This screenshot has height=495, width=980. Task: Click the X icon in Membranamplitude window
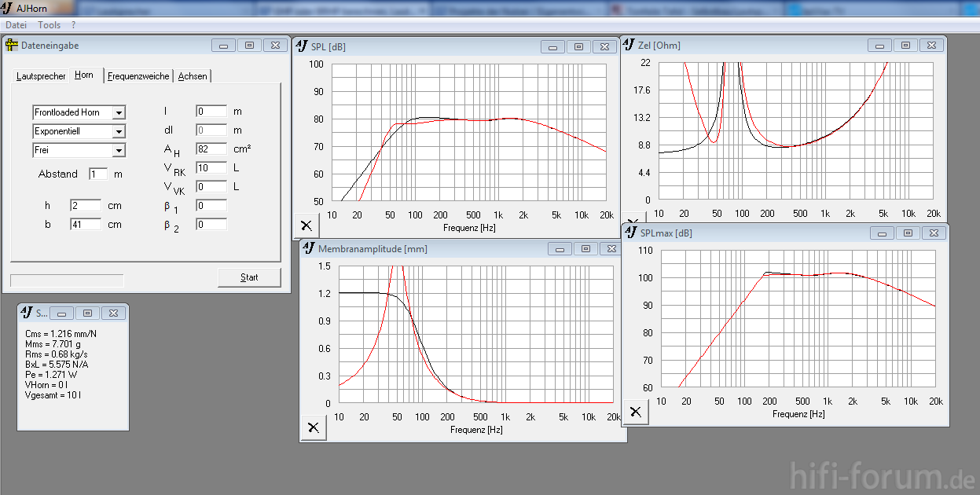[x=313, y=427]
